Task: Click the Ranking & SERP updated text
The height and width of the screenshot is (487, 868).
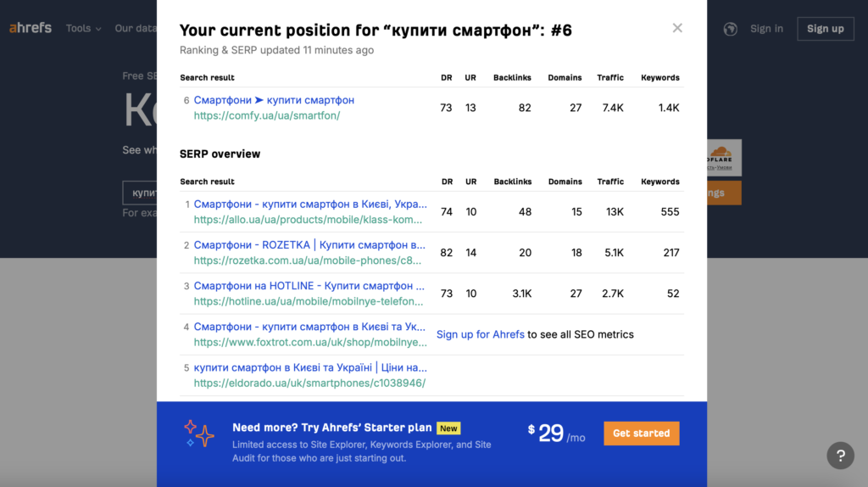Action: click(277, 50)
